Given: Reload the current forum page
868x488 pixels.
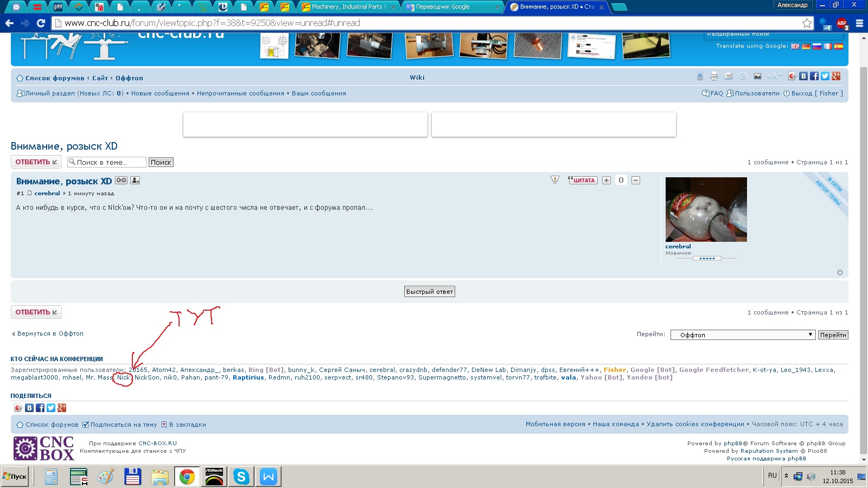Looking at the screenshot, I should (41, 23).
